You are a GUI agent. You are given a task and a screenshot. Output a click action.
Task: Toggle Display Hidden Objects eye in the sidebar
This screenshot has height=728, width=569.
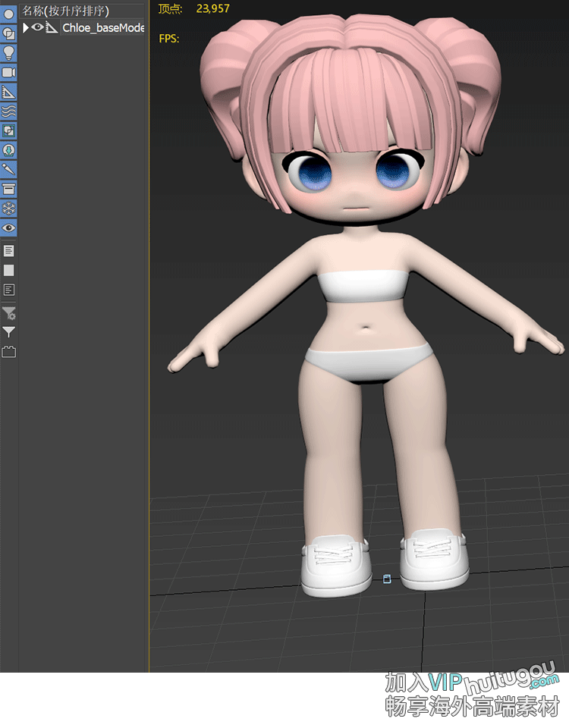point(9,227)
